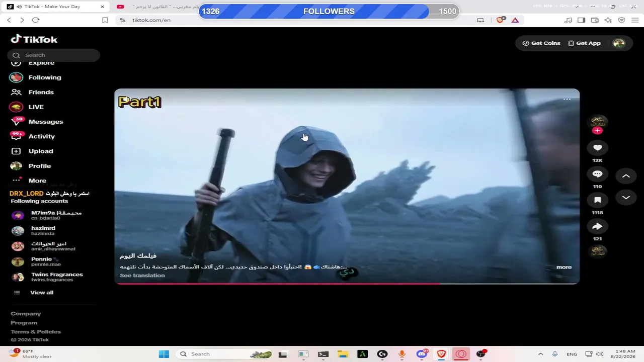Close the TikTok browser tab
This screenshot has height=362, width=644.
pyautogui.click(x=103, y=7)
